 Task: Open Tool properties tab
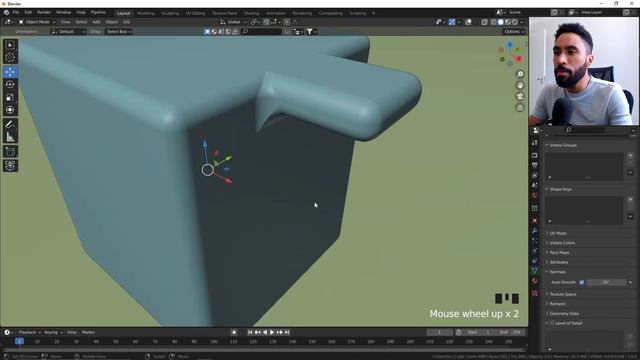point(535,143)
